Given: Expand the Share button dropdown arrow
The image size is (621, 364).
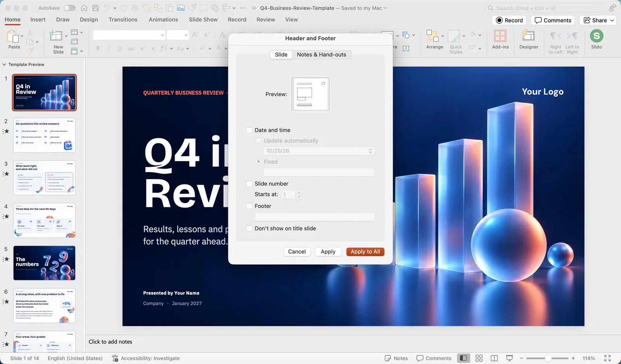Looking at the screenshot, I should [612, 20].
